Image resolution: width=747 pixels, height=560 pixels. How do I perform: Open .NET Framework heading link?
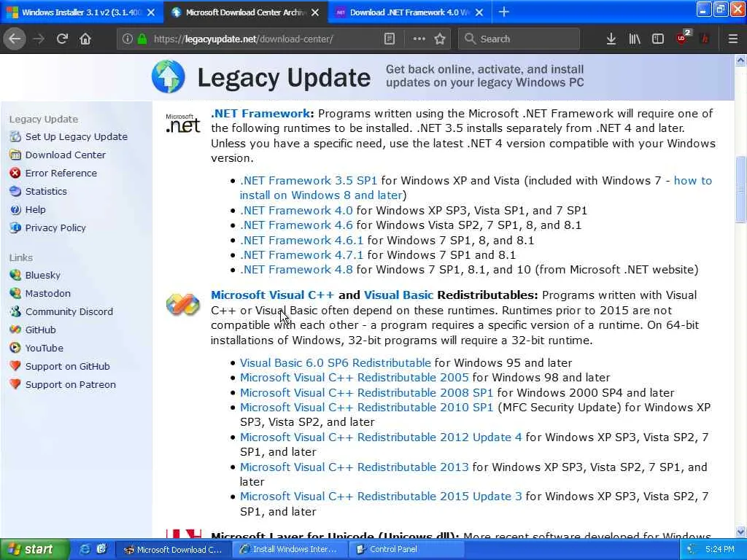pyautogui.click(x=260, y=113)
